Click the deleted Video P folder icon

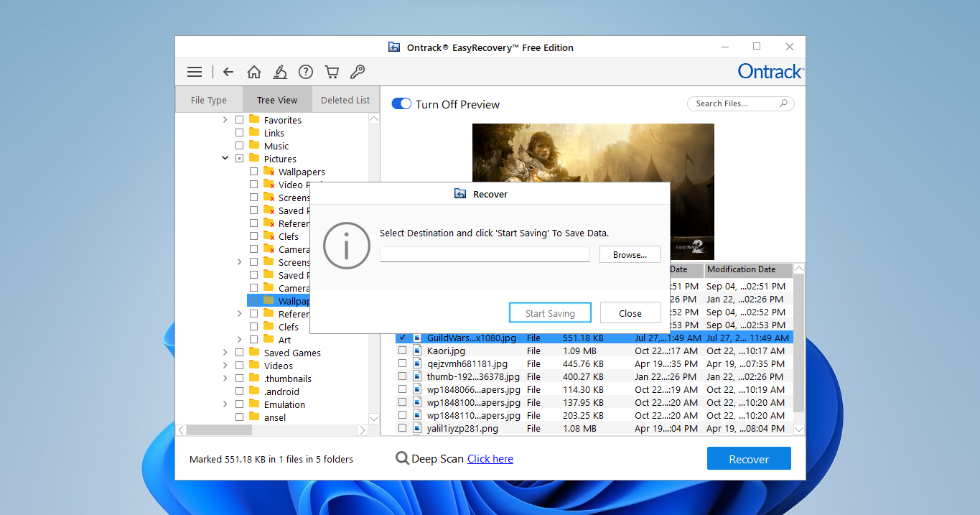[x=269, y=185]
